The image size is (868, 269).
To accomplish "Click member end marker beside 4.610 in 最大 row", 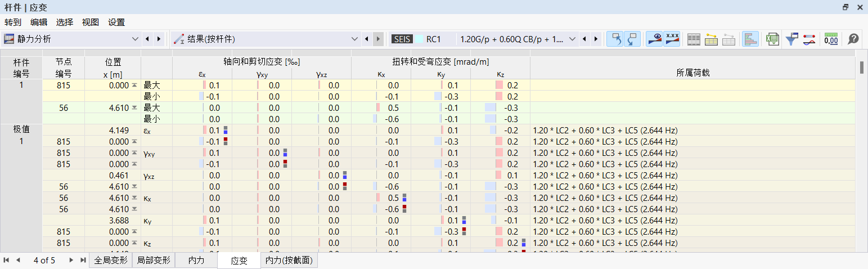I will (134, 107).
